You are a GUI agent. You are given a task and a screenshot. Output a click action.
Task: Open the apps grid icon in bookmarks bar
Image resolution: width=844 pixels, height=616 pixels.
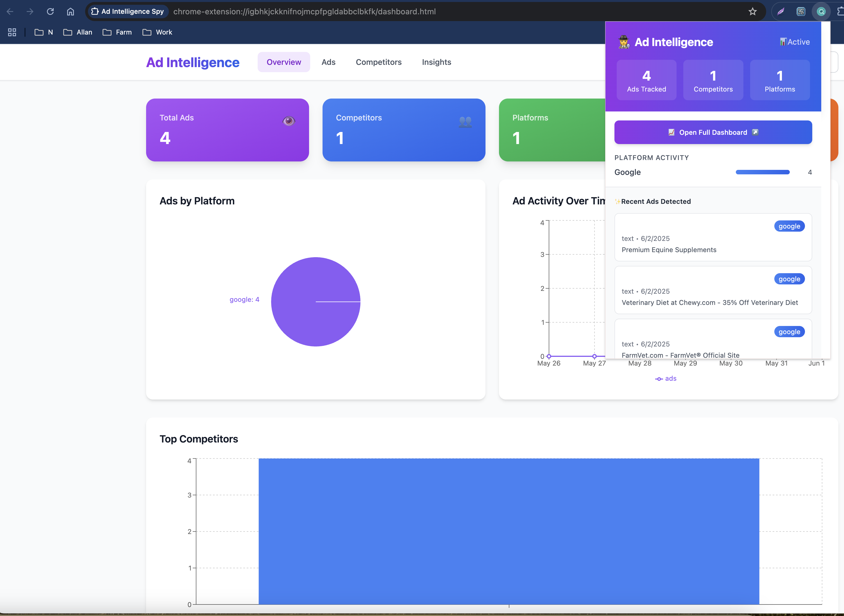12,33
